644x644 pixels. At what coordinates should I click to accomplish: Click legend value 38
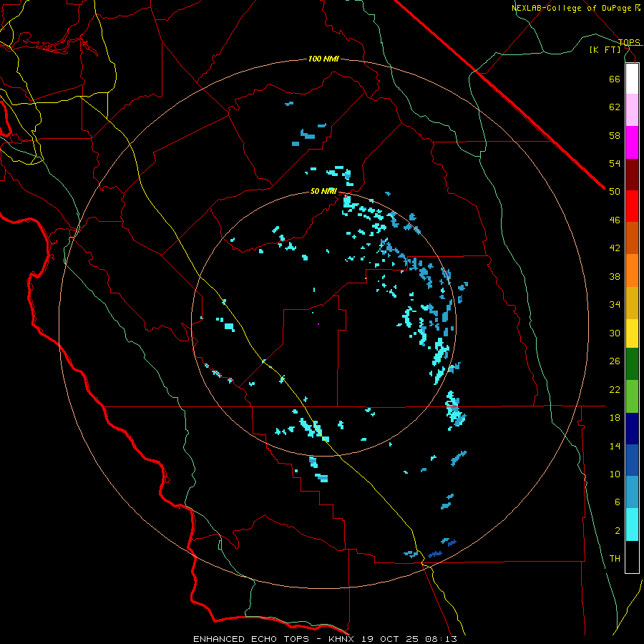point(615,276)
